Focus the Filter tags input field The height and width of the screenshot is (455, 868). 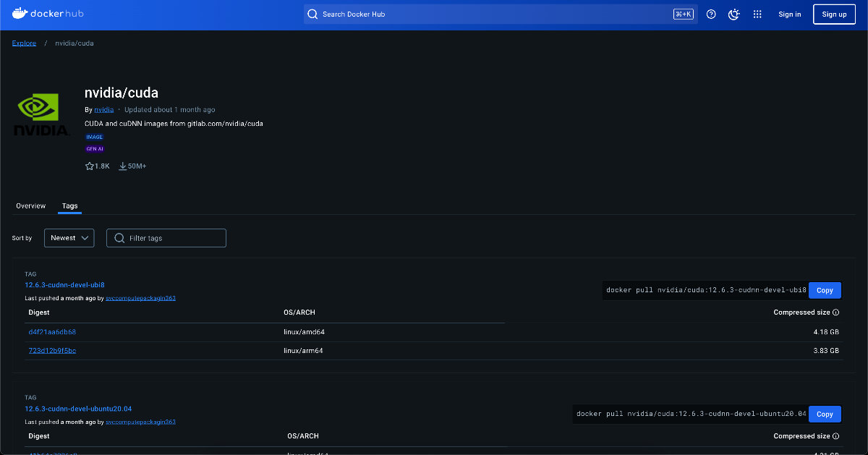point(166,238)
